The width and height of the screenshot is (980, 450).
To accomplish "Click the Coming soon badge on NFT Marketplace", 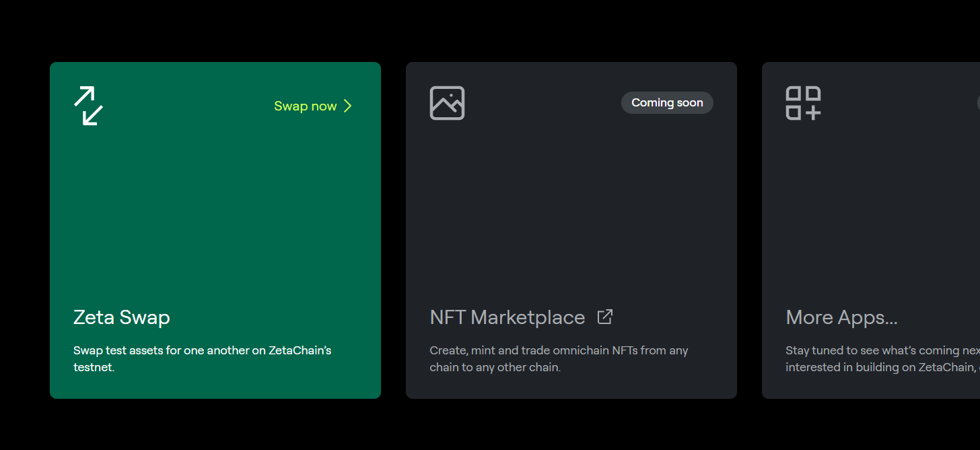I will [x=667, y=102].
